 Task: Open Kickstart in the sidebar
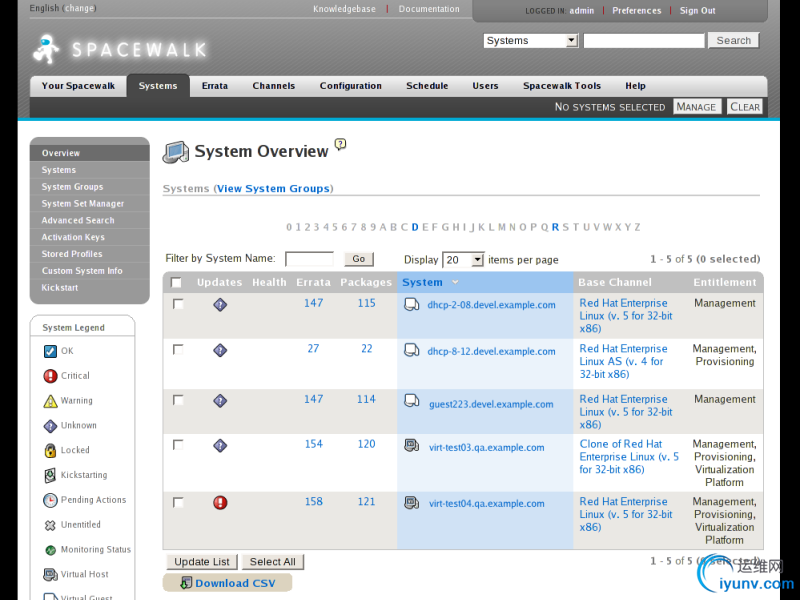point(90,288)
